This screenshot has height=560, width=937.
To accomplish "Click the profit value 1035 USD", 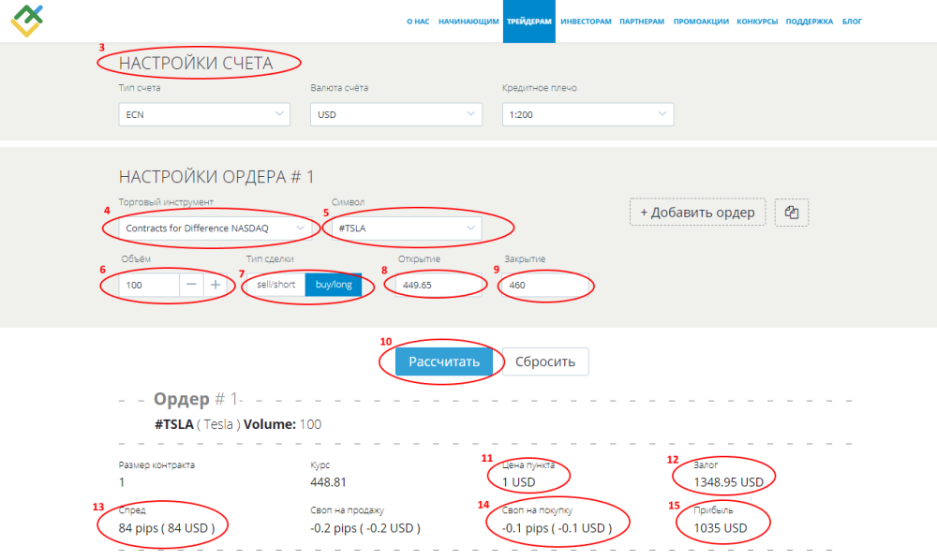I will point(720,528).
